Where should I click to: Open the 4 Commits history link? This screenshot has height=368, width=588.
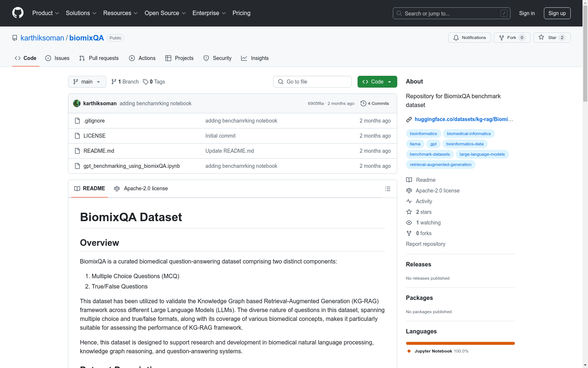click(375, 103)
